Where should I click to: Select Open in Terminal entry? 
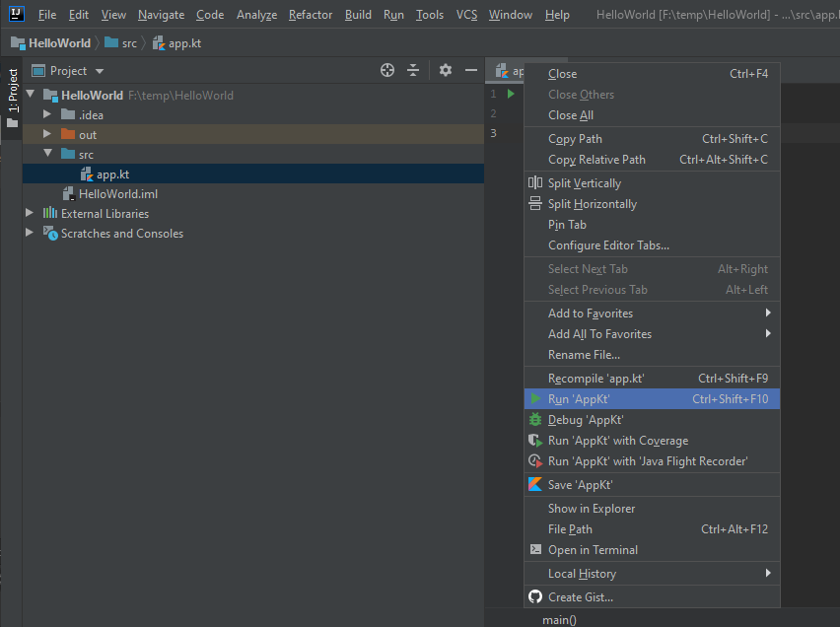tap(593, 550)
